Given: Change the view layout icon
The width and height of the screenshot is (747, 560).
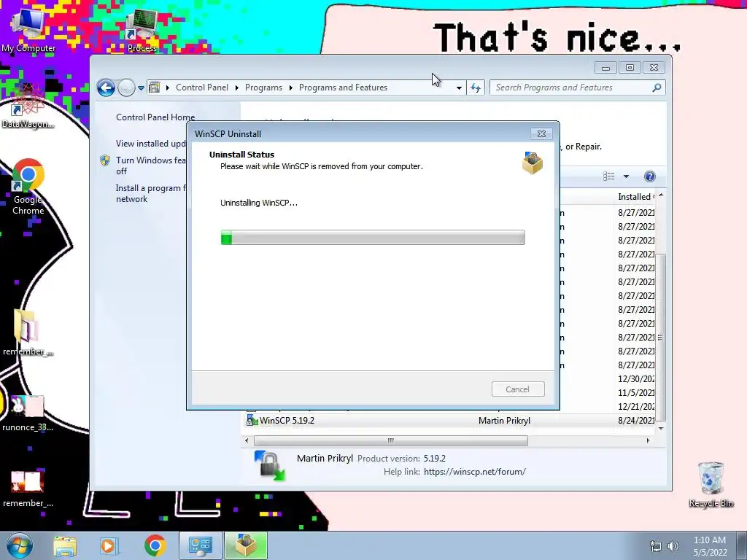Looking at the screenshot, I should click(x=609, y=176).
